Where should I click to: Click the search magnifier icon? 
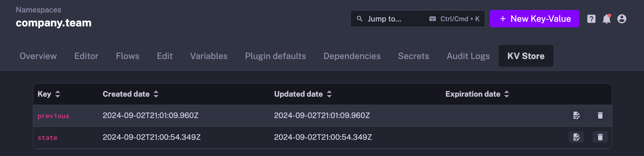pos(360,19)
